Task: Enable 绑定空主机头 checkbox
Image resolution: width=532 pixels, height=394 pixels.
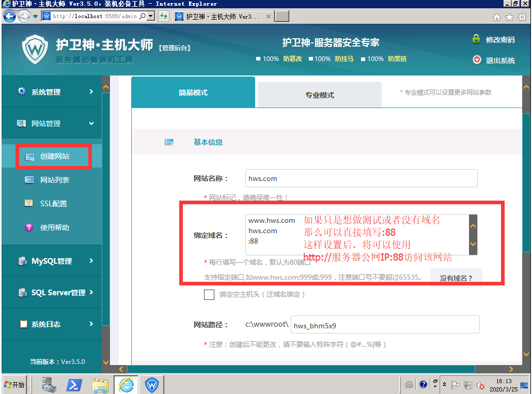Action: point(209,295)
